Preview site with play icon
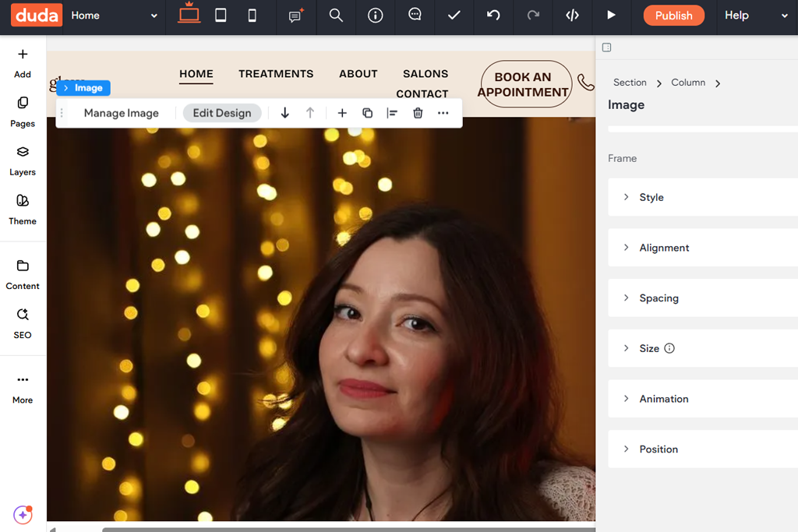The height and width of the screenshot is (532, 798). click(611, 16)
